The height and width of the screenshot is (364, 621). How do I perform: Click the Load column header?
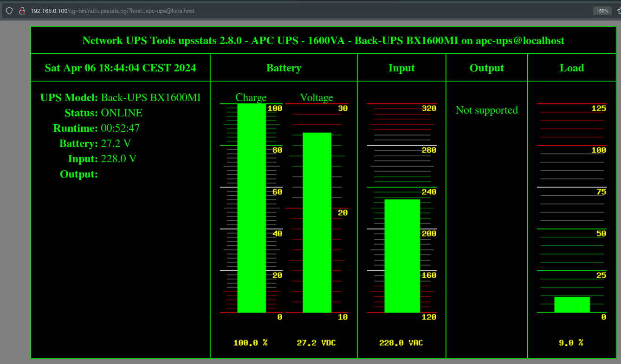(x=571, y=68)
